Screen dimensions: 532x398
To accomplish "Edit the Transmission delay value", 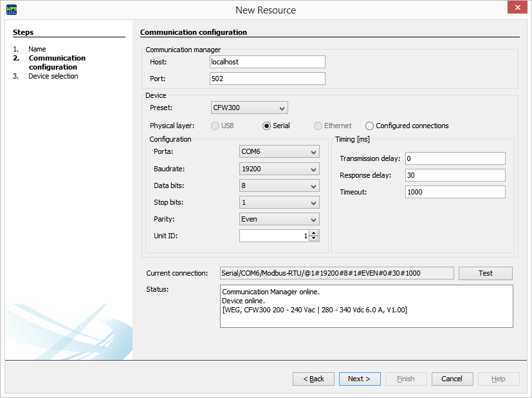I will point(455,158).
